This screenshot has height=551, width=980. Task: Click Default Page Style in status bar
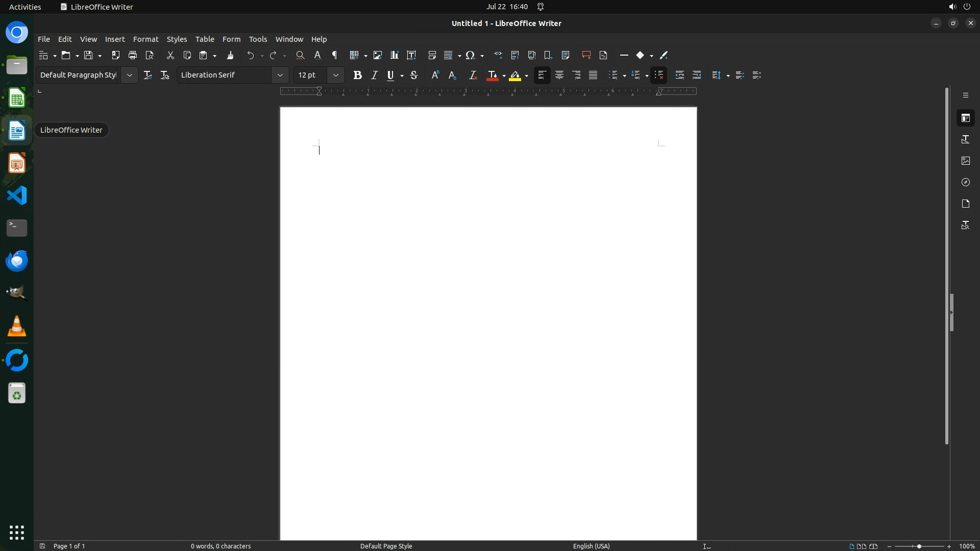click(x=386, y=546)
